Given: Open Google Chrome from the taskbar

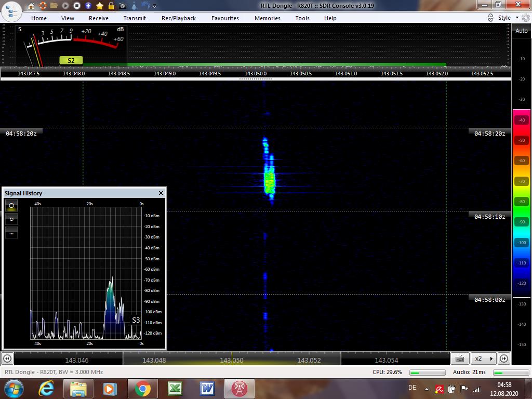Looking at the screenshot, I should pos(143,389).
